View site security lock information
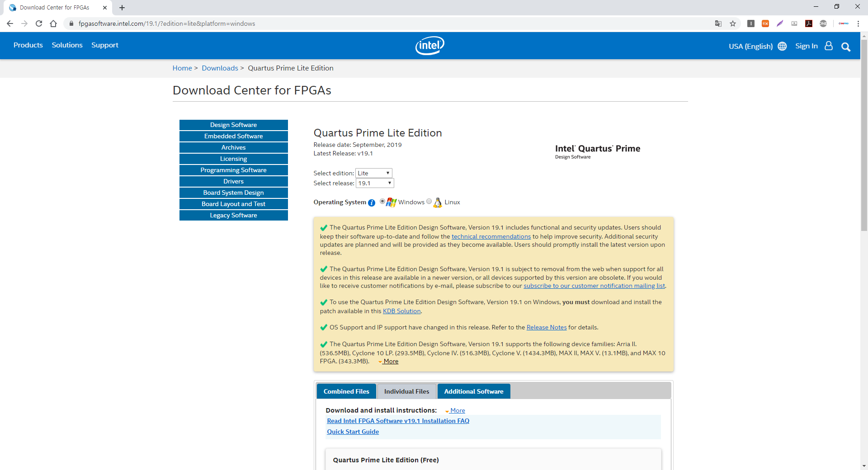 point(71,23)
